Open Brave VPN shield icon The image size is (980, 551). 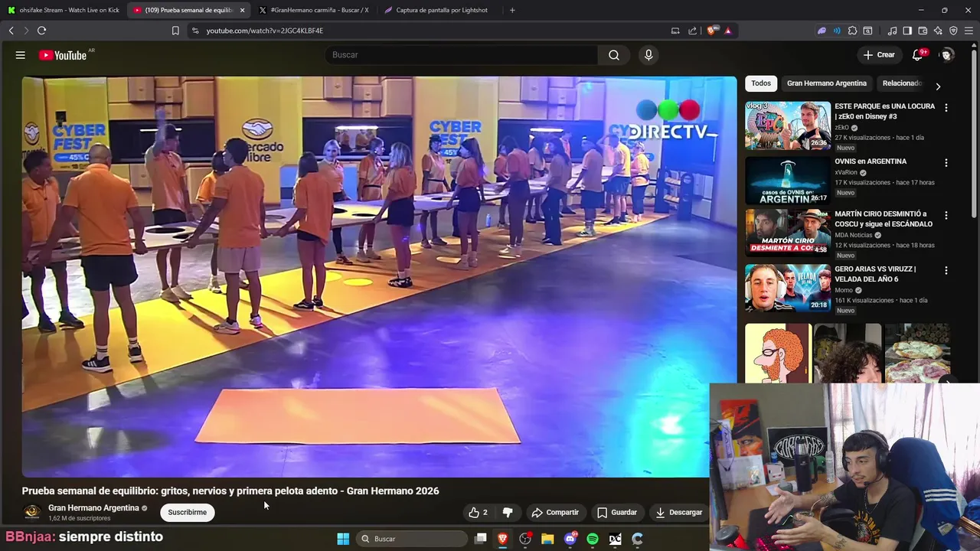953,31
